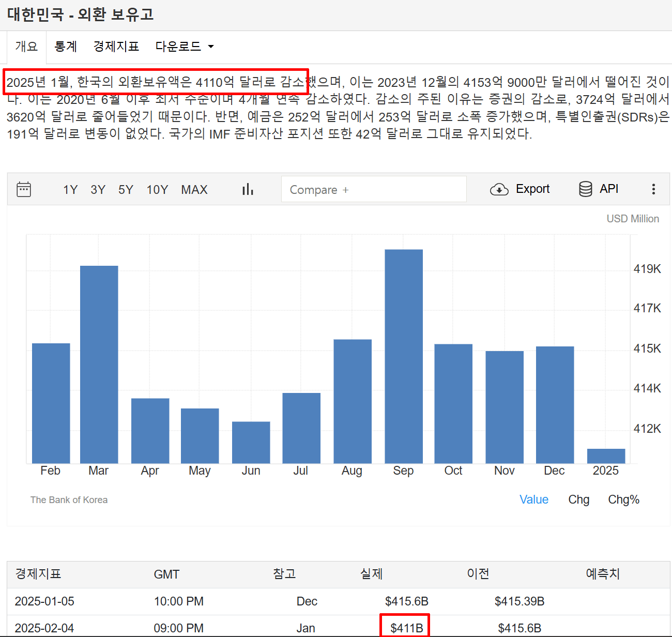The width and height of the screenshot is (672, 637).
Task: Click the 2025-02-04 table row
Action: (x=207, y=627)
